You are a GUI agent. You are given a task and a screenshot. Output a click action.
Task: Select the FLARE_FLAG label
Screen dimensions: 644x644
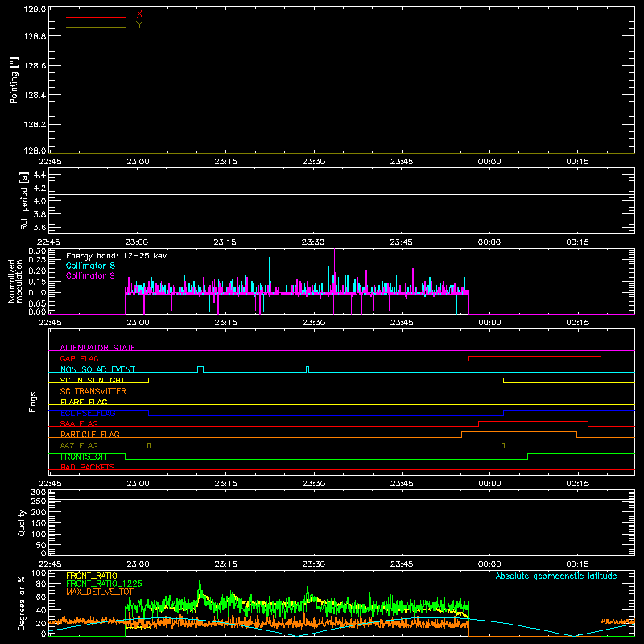(84, 402)
